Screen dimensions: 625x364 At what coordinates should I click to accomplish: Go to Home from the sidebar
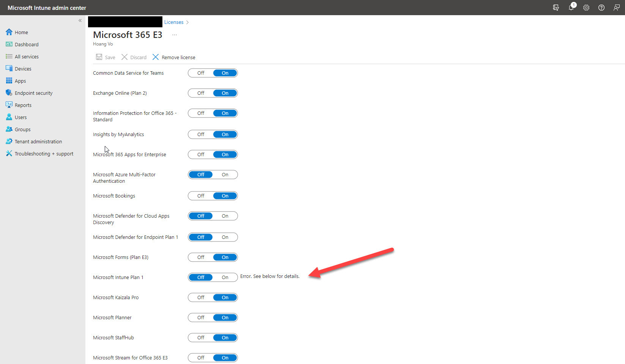[21, 32]
